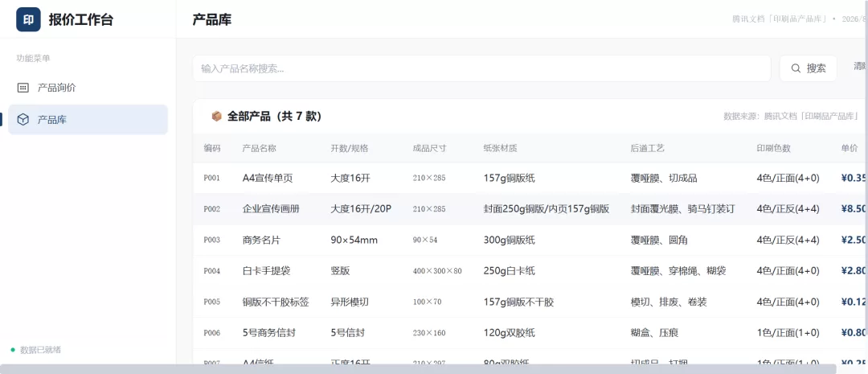Click the 编码 column header
Screen dimensions: 868x374
[212, 149]
